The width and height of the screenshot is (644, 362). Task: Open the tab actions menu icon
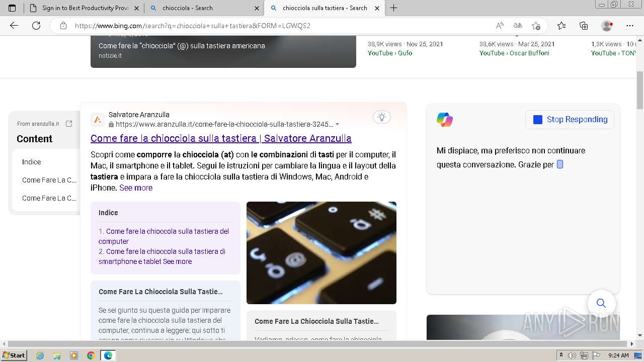click(x=12, y=8)
